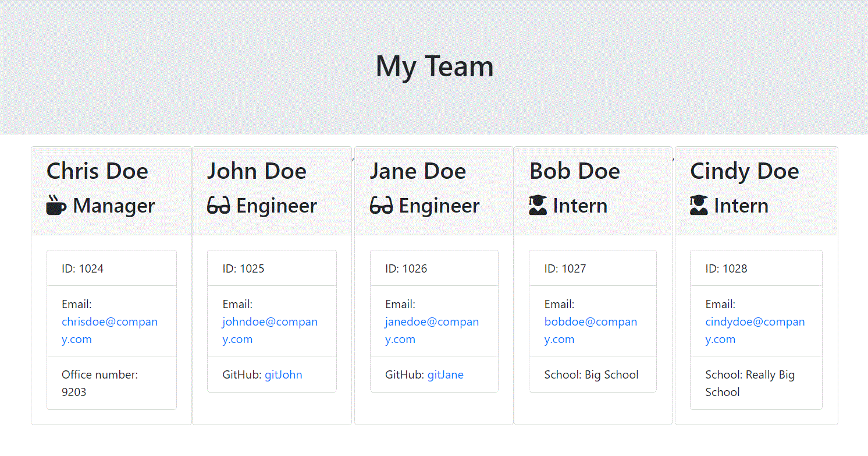
Task: Visit the gitJane GitHub profile link
Action: pyautogui.click(x=446, y=374)
